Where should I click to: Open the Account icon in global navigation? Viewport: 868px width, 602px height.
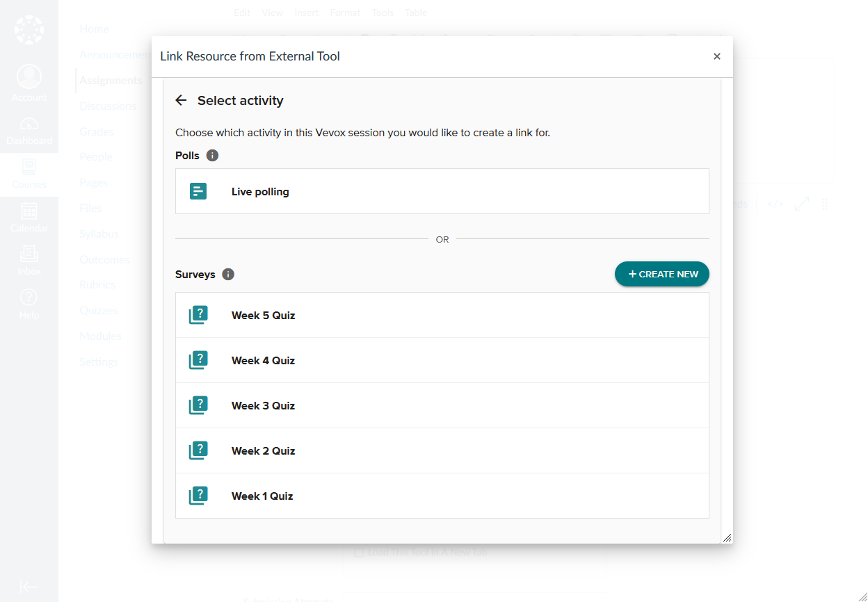(x=29, y=76)
